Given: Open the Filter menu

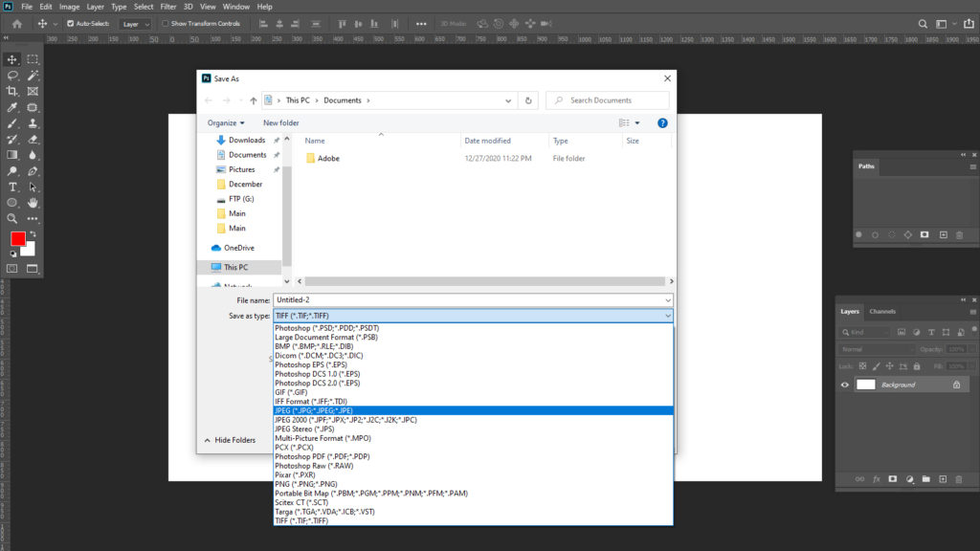Looking at the screenshot, I should click(168, 7).
